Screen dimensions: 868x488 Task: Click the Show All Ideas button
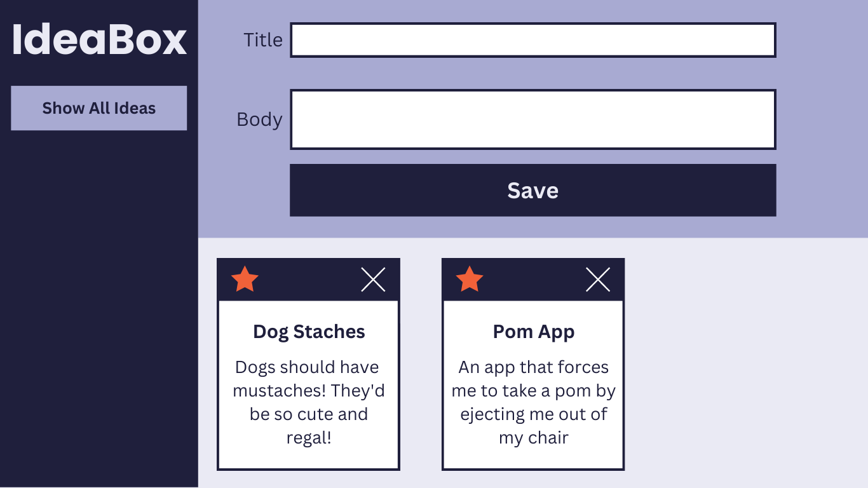pos(99,108)
